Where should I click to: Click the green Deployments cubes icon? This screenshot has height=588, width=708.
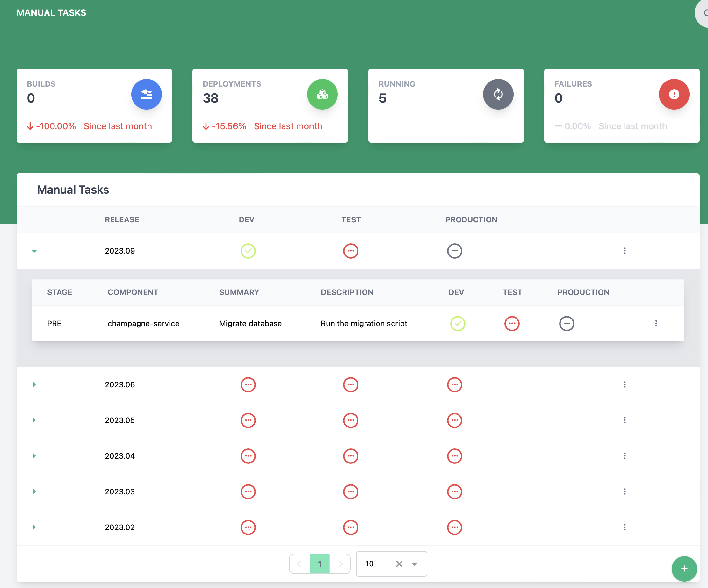[322, 94]
